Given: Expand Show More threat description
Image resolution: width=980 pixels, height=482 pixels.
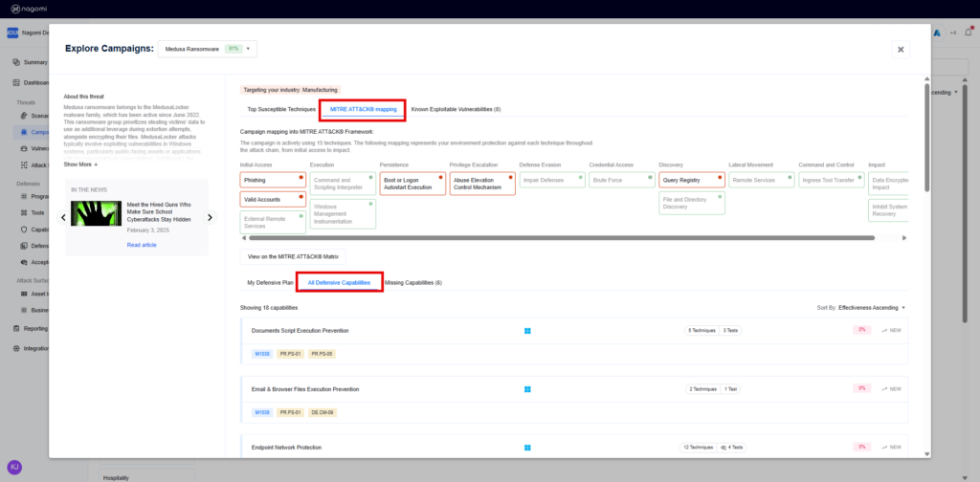Looking at the screenshot, I should 80,164.
